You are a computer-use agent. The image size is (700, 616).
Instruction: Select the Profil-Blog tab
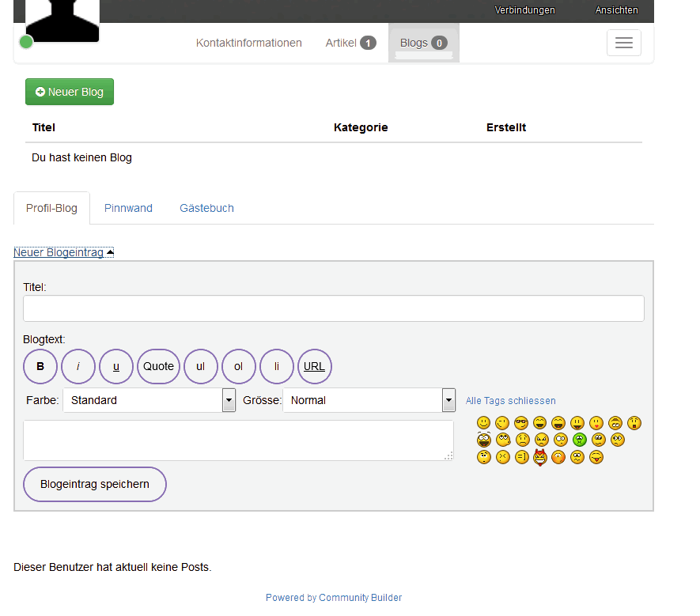click(x=51, y=208)
